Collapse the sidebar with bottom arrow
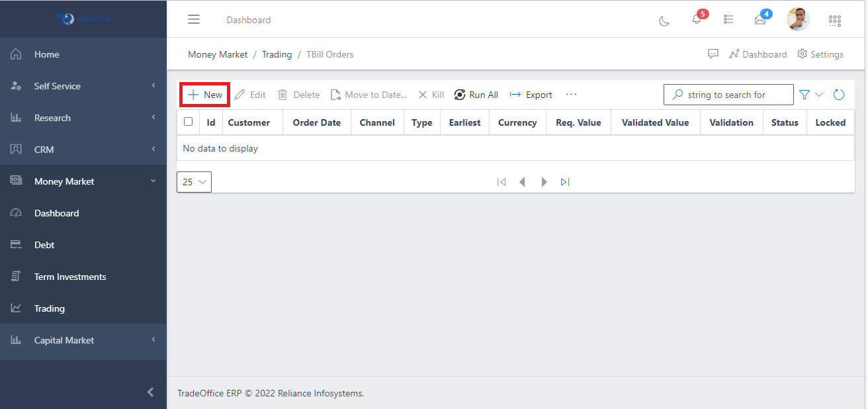868x409 pixels. [150, 392]
